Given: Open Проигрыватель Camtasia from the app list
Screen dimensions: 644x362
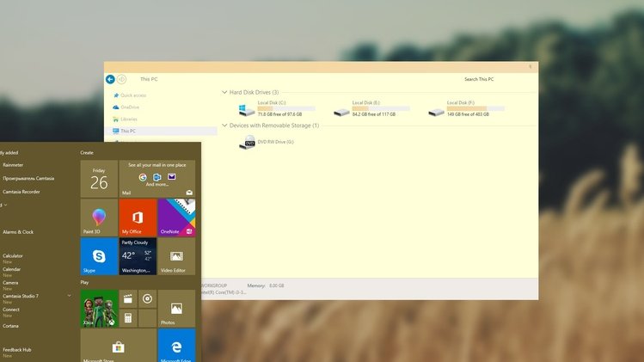Looking at the screenshot, I should click(28, 179).
